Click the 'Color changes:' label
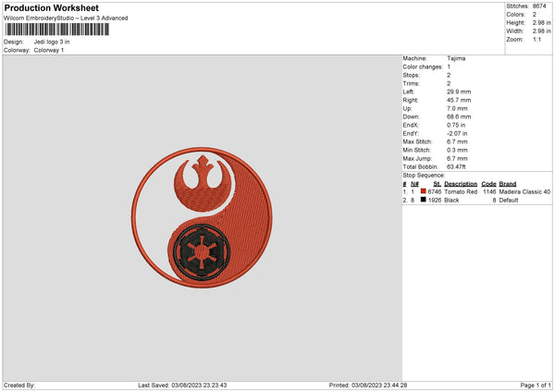The width and height of the screenshot is (555, 392). (x=423, y=67)
